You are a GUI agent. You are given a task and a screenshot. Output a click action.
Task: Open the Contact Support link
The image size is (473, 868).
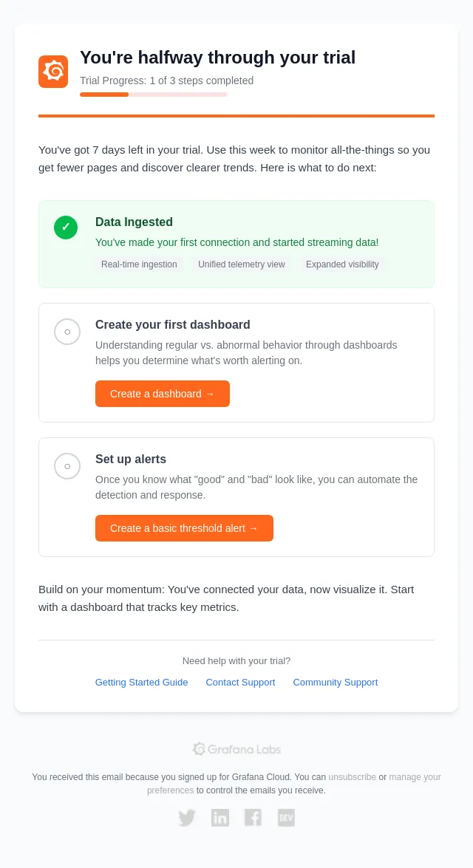tap(240, 682)
